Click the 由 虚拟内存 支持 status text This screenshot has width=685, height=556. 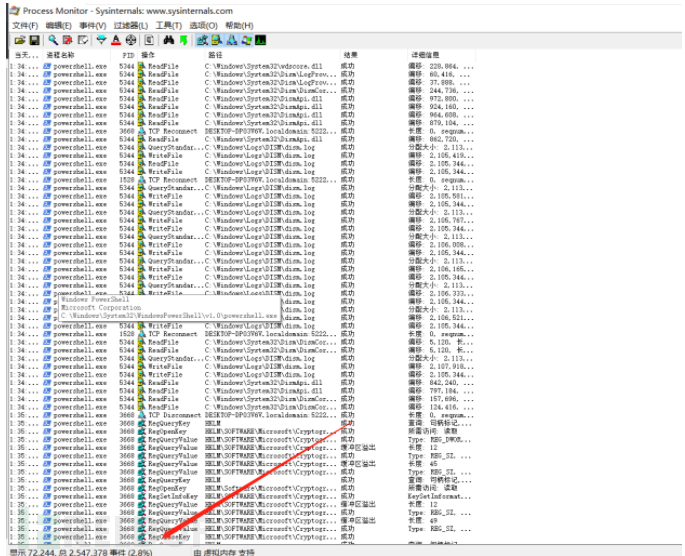tap(224, 552)
